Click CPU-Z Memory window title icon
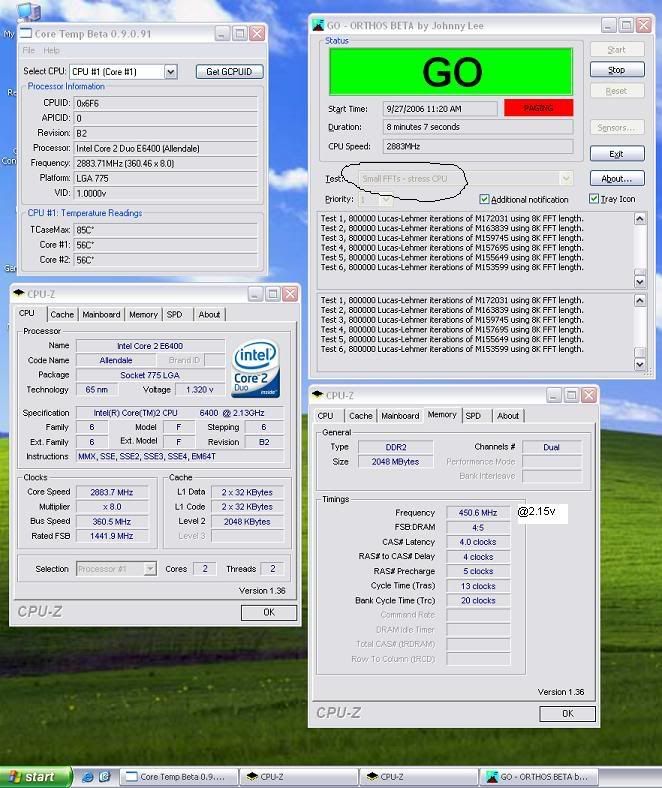662x788 pixels. click(317, 395)
